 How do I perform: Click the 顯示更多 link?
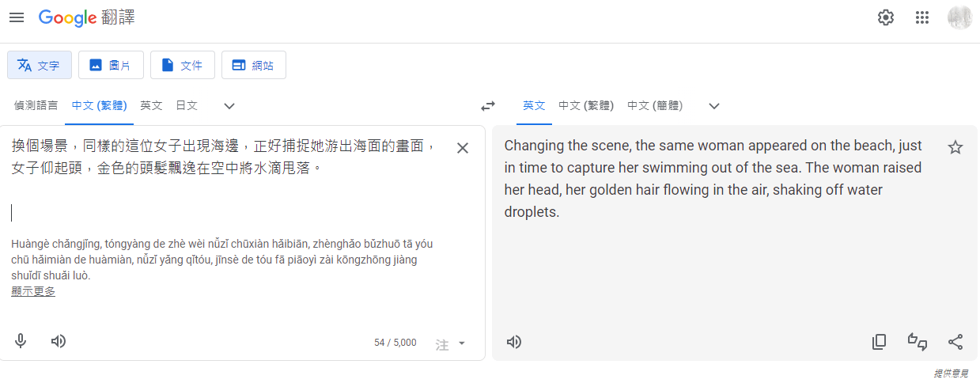point(33,291)
